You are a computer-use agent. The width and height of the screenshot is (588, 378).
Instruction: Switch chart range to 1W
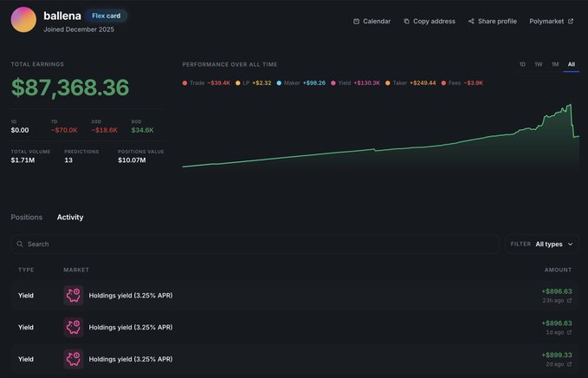click(539, 64)
